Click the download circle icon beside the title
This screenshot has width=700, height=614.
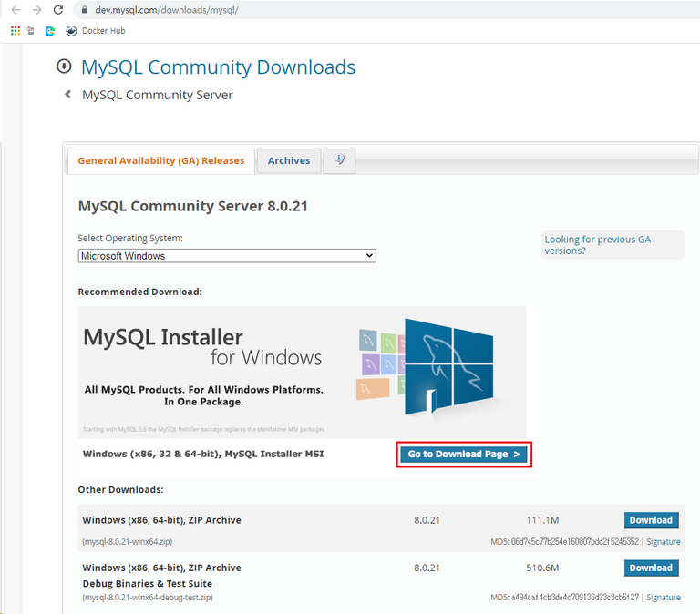64,67
